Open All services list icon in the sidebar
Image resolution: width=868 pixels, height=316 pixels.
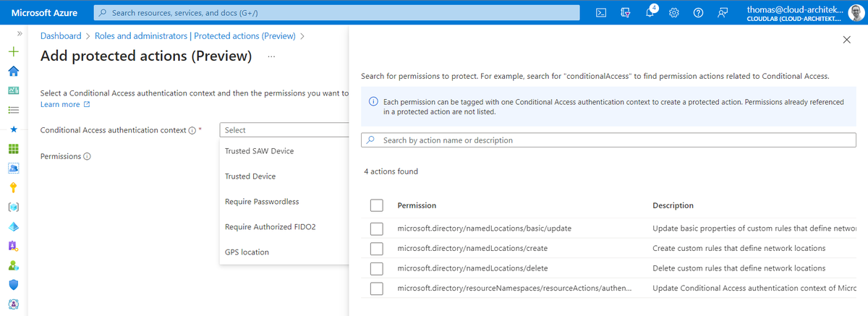point(13,111)
